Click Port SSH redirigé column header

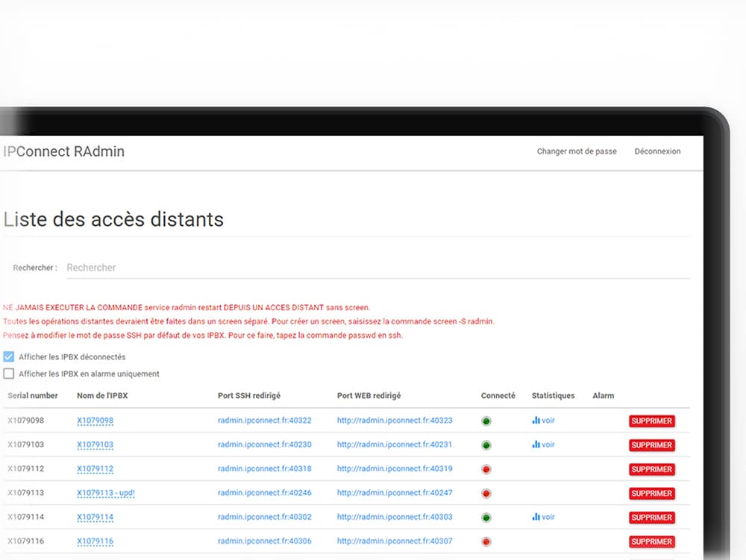(249, 395)
